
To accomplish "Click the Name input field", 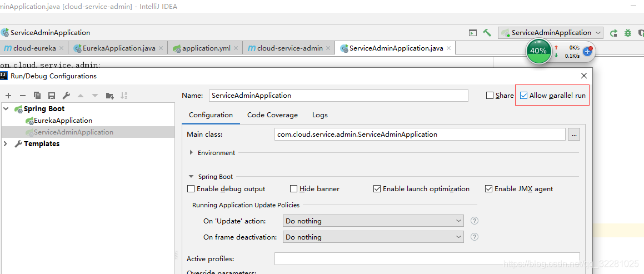I will click(338, 95).
